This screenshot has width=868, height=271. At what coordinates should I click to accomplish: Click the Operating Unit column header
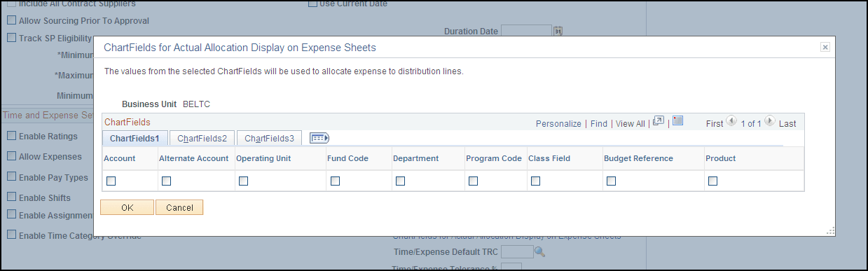click(263, 158)
